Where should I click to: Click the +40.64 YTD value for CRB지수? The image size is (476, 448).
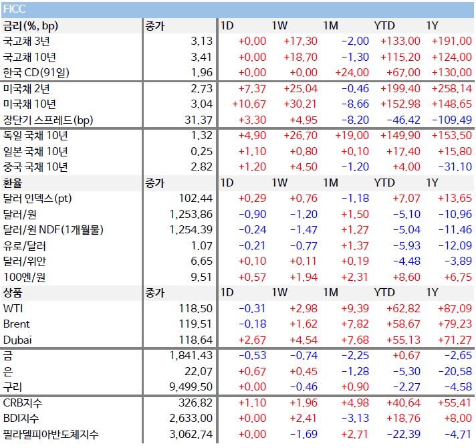coord(403,403)
